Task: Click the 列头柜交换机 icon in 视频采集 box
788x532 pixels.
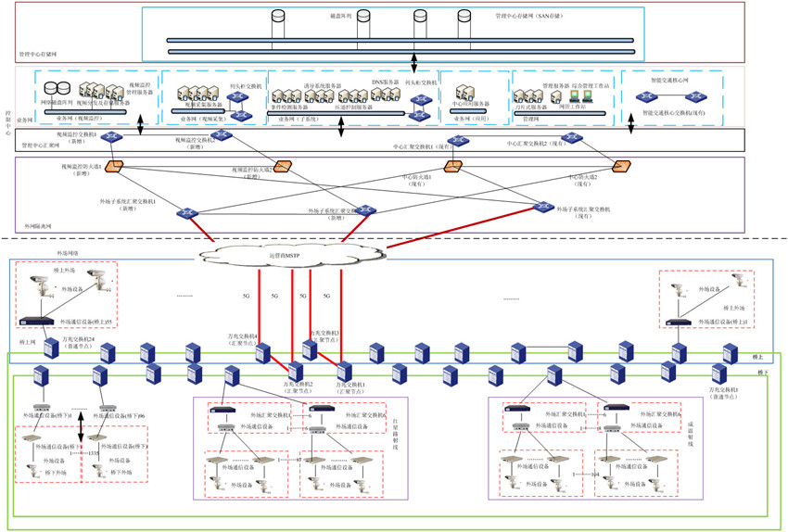Action: (x=237, y=97)
